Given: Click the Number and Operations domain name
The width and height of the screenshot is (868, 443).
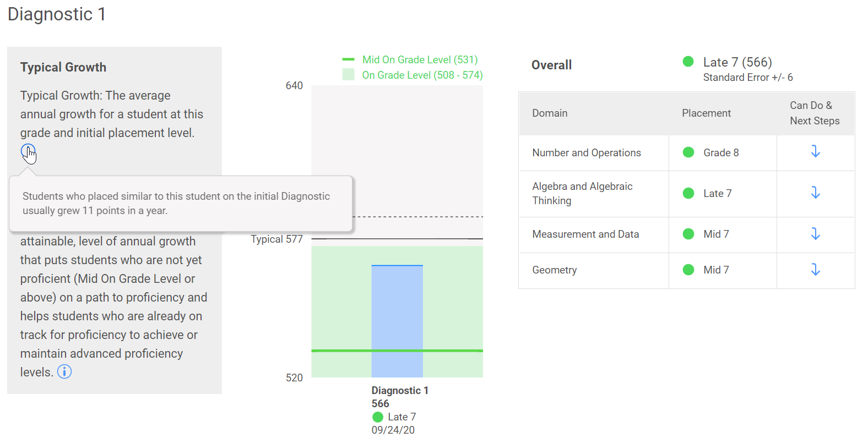Looking at the screenshot, I should coord(586,152).
